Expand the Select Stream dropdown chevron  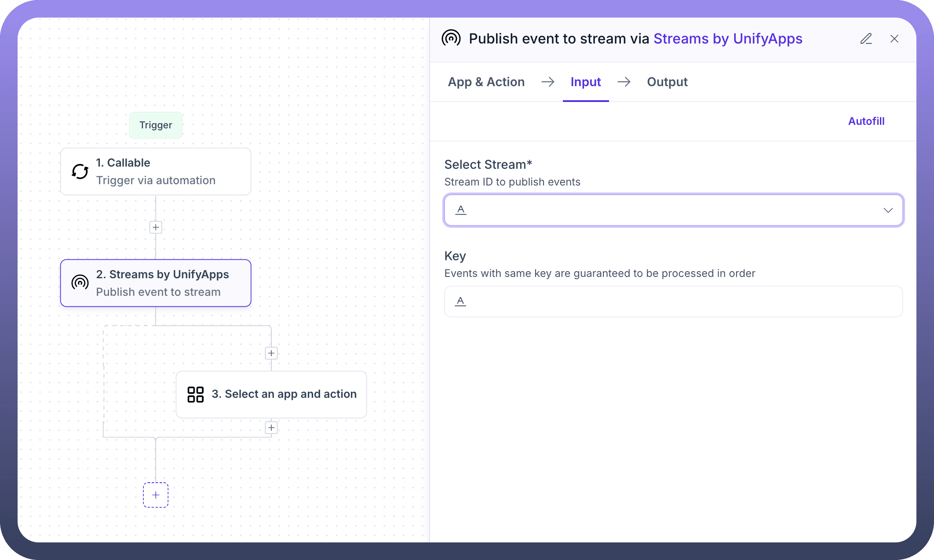pyautogui.click(x=888, y=210)
